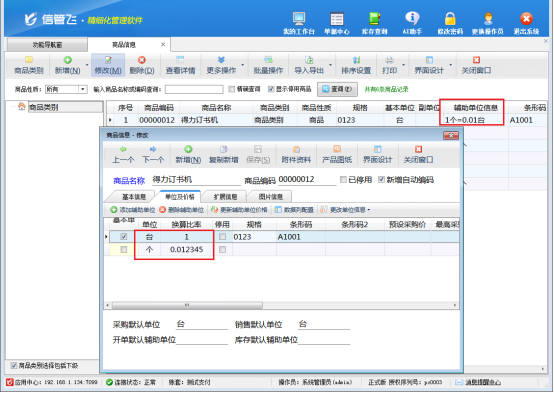Toggle the 显示停用商品 checkbox

[271, 89]
